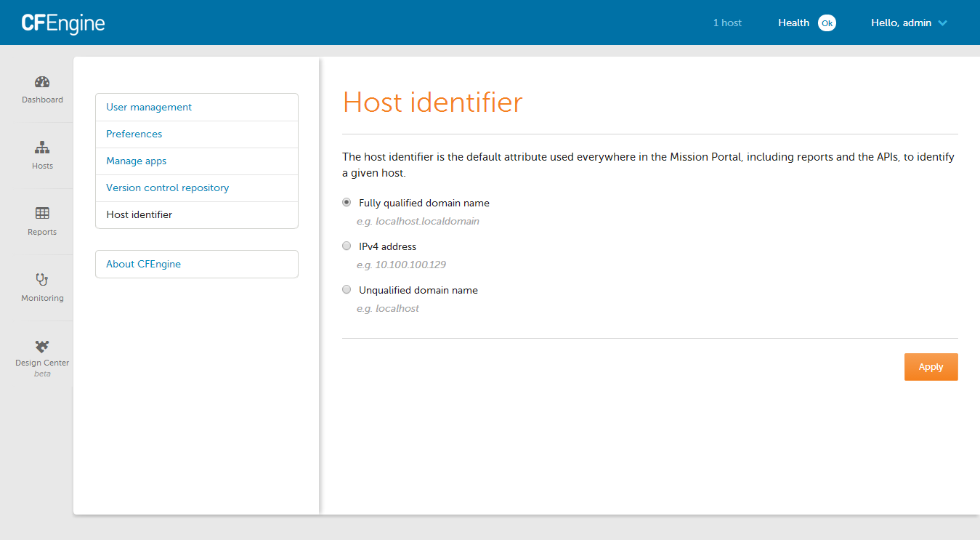Viewport: 980px width, 540px height.
Task: Click the Reports label in sidebar
Action: (42, 232)
